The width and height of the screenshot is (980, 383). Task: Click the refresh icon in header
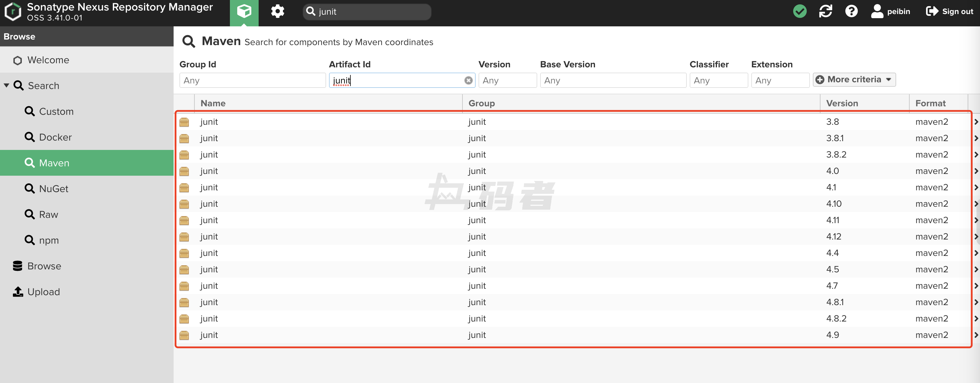(825, 11)
